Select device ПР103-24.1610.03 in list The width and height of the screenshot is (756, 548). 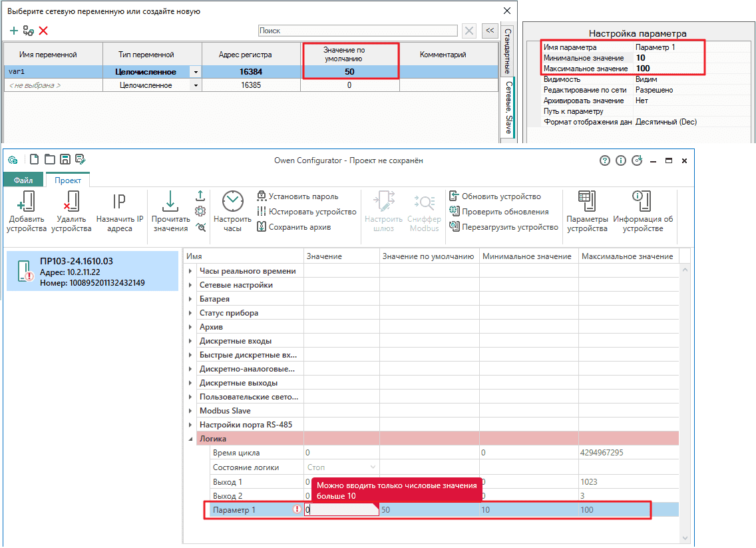pyautogui.click(x=93, y=272)
